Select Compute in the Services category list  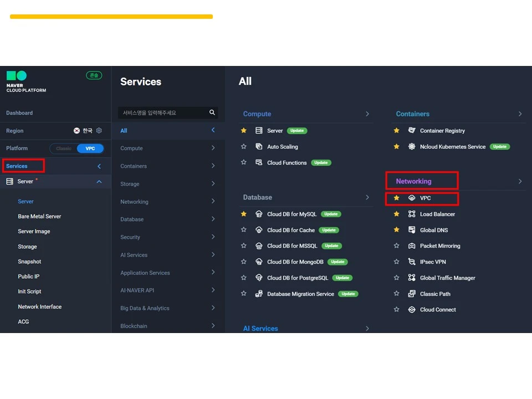(168, 149)
